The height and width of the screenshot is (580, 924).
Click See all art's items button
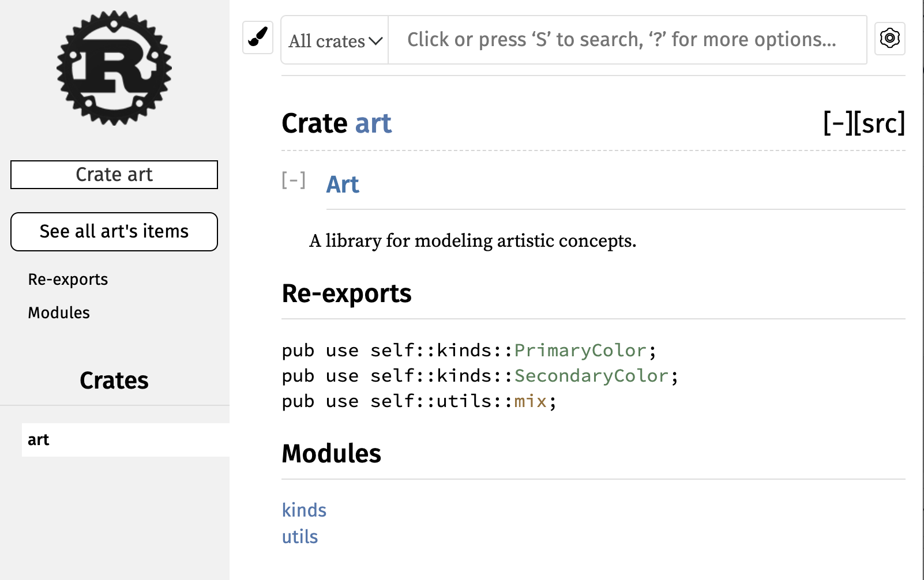[x=114, y=232]
